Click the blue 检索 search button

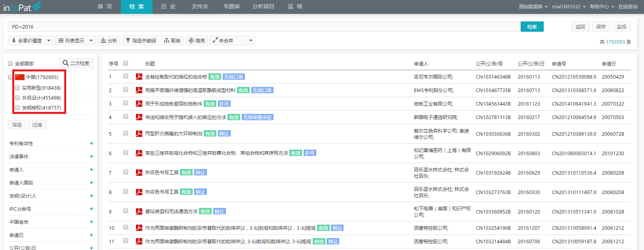pyautogui.click(x=532, y=27)
